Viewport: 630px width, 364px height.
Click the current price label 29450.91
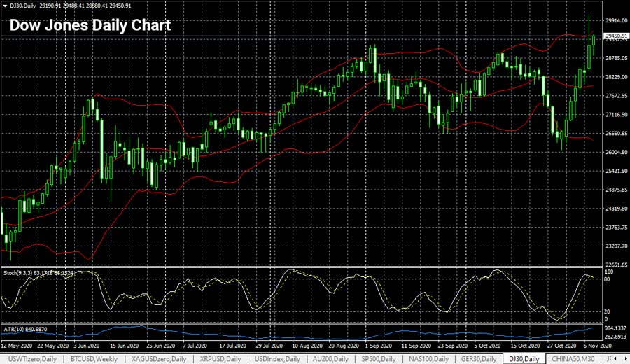pyautogui.click(x=615, y=36)
